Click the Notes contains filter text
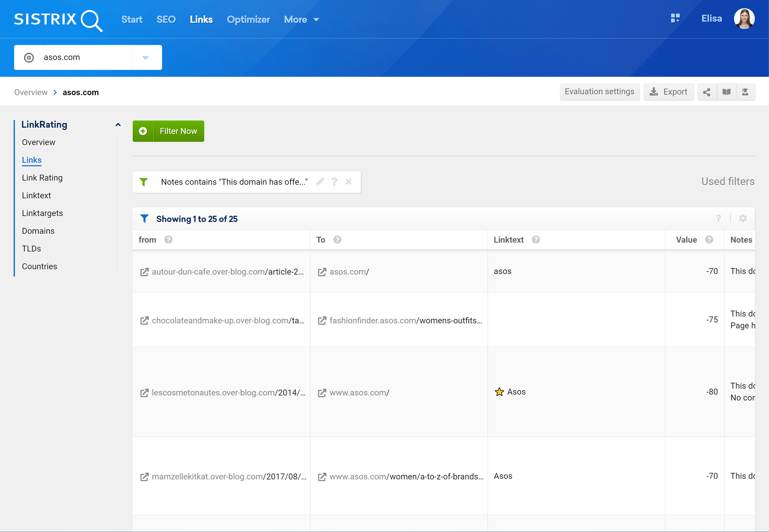769x532 pixels. [234, 182]
